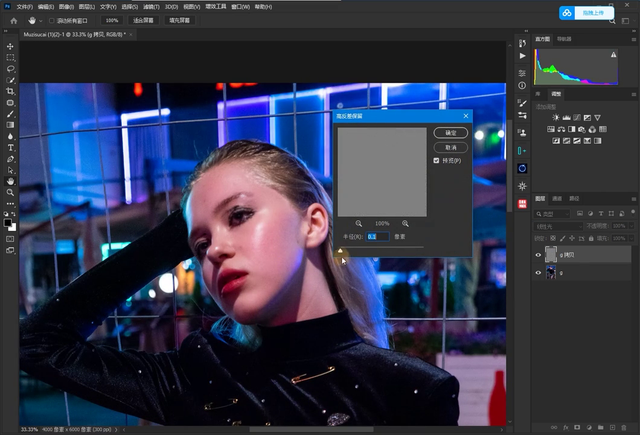
Task: Click the 确定 (OK) button
Action: click(450, 132)
